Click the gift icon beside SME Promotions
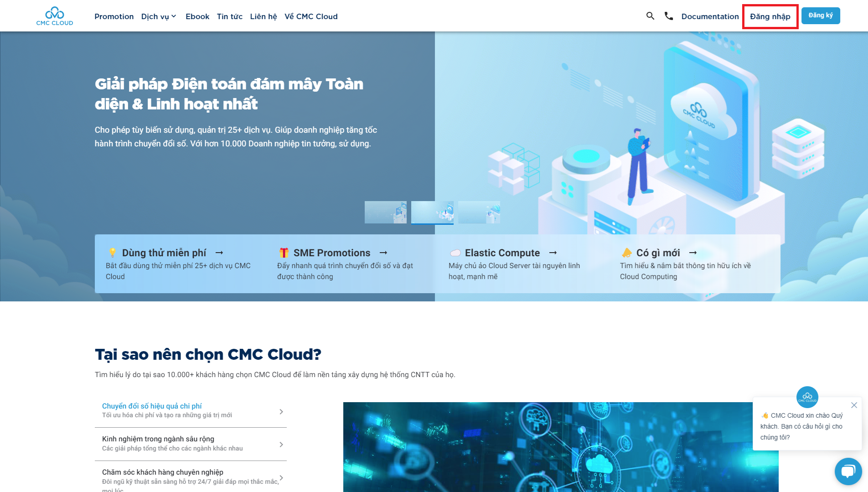Screen dimensions: 868x492 284,253
